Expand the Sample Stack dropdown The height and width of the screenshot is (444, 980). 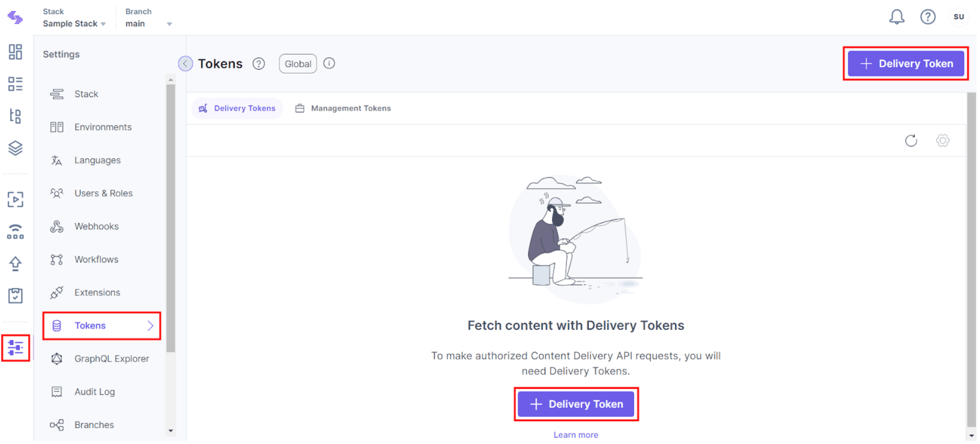(x=74, y=24)
